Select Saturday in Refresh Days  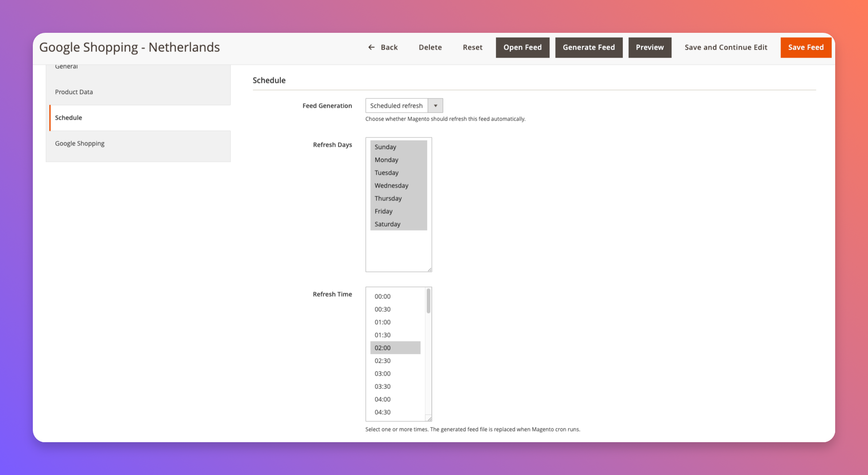(x=398, y=224)
